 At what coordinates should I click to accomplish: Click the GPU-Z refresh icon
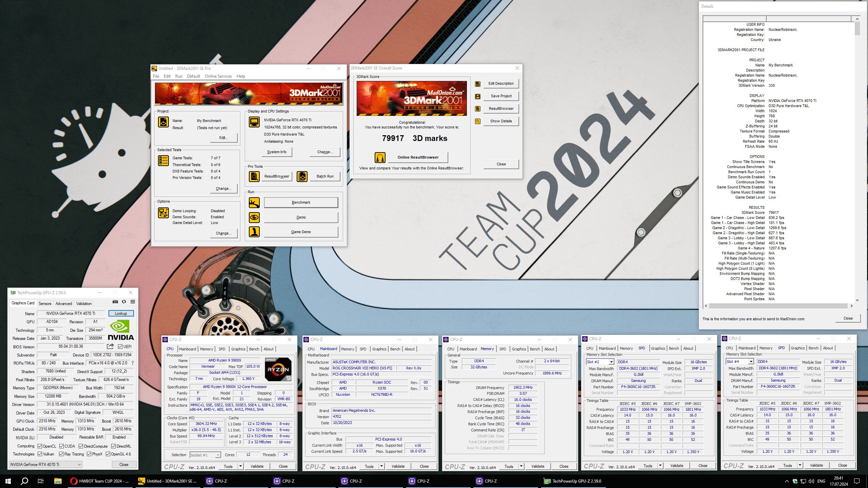tap(124, 302)
